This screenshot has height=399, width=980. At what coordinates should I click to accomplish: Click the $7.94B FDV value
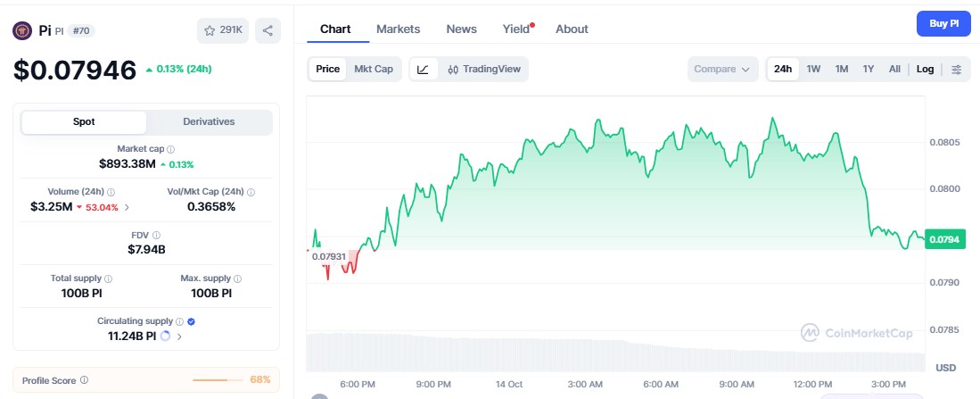pos(146,250)
